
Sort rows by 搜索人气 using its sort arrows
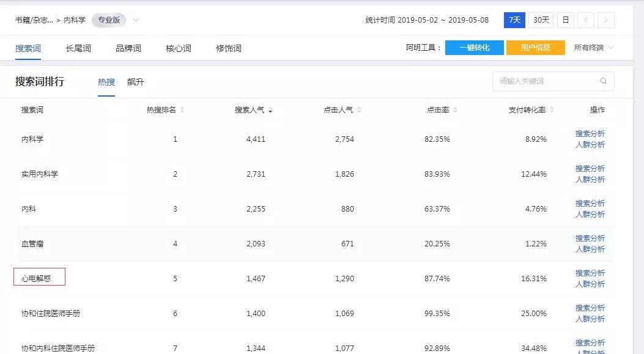pyautogui.click(x=270, y=109)
